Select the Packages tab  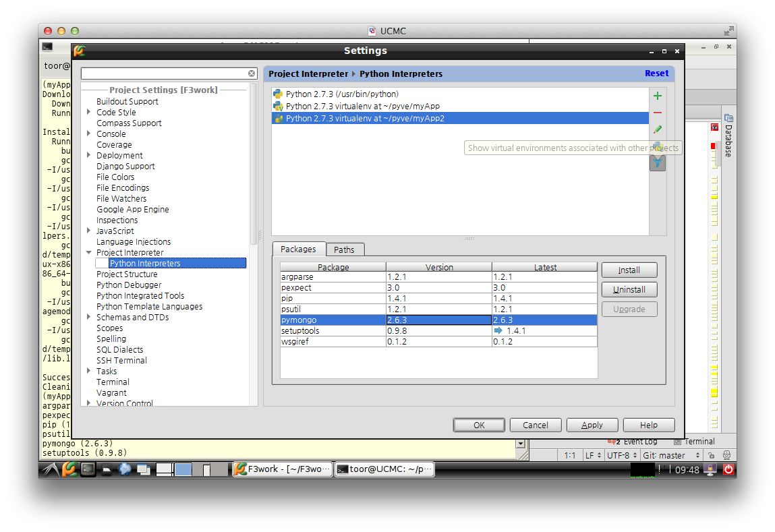(298, 249)
